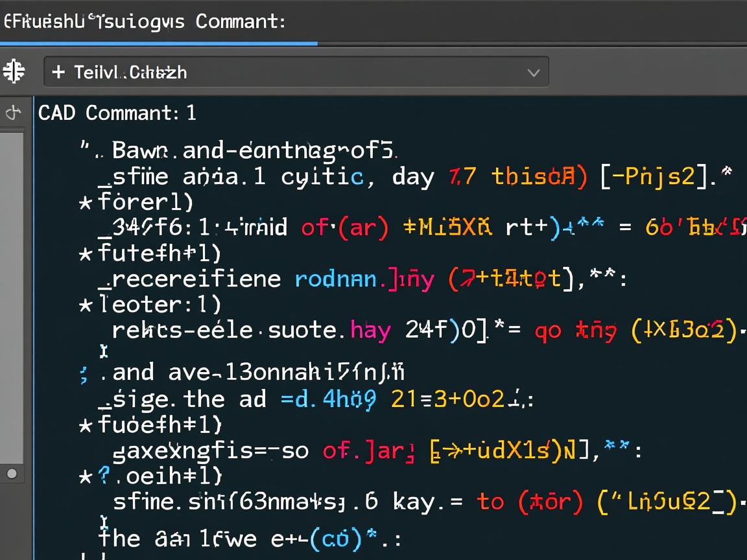Click the blue progress bar under the title
The height and width of the screenshot is (560, 747).
click(159, 44)
